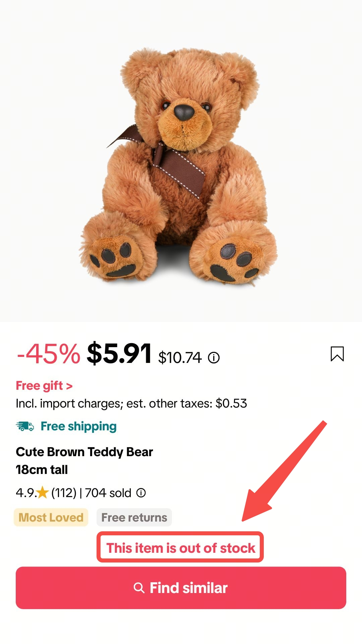Tap the 704 sold text

pyautogui.click(x=108, y=493)
